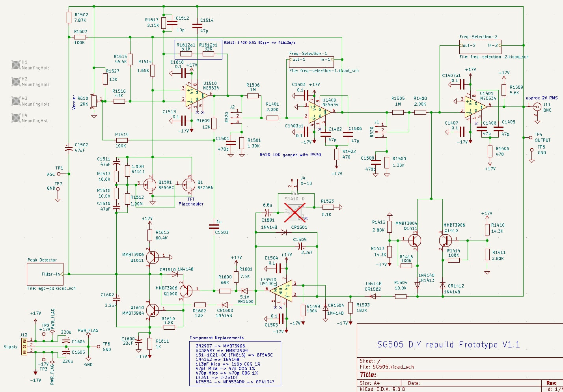This screenshot has width=563, height=392.
Task: Click the H3 MountingHole symbol
Action: pos(16,101)
